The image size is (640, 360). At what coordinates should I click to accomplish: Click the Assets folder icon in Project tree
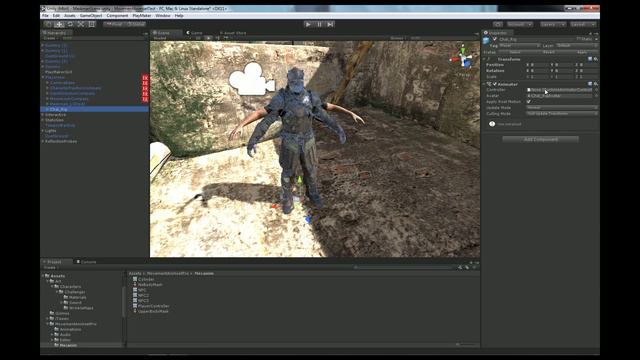coord(47,276)
